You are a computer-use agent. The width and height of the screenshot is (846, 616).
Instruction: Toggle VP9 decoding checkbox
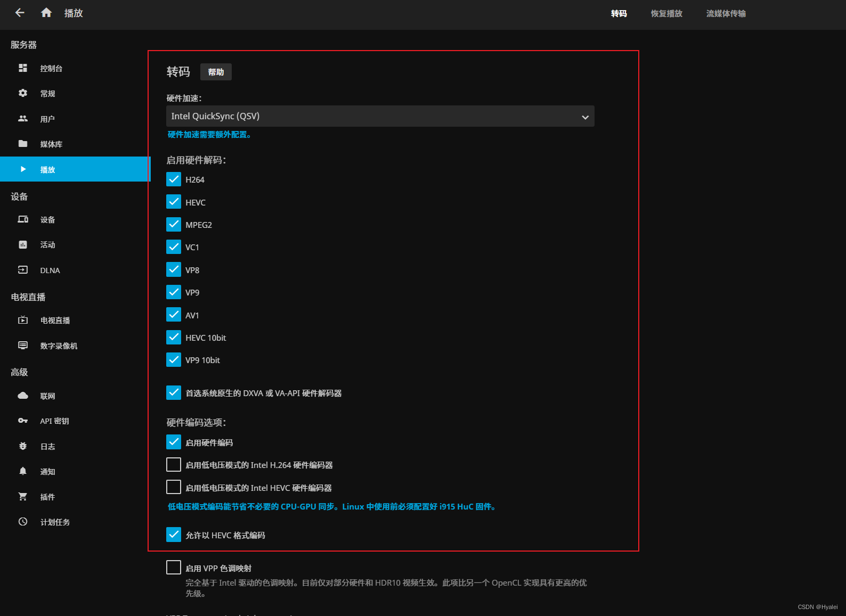[174, 292]
